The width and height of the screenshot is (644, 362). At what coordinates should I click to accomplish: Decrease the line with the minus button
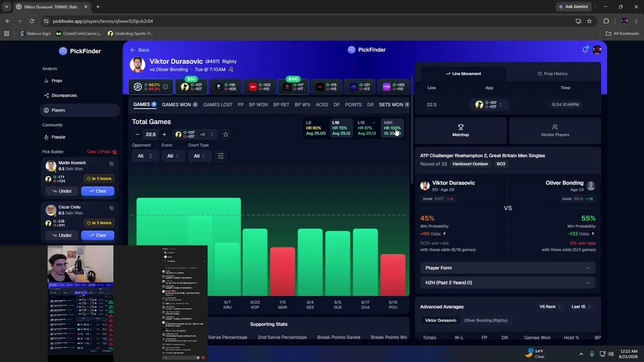tap(137, 134)
